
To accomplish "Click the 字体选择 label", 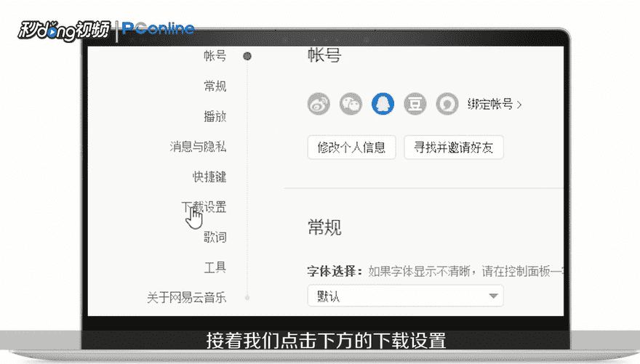I will click(x=335, y=271).
